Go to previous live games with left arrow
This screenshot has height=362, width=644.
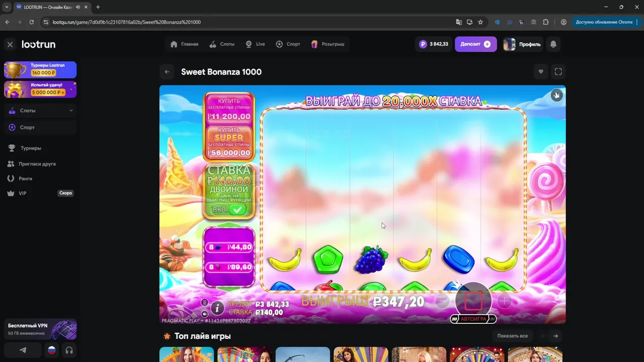coord(543,336)
